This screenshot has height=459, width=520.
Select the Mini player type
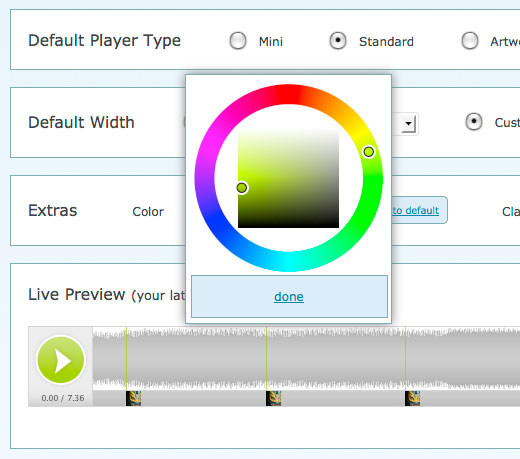tap(238, 41)
